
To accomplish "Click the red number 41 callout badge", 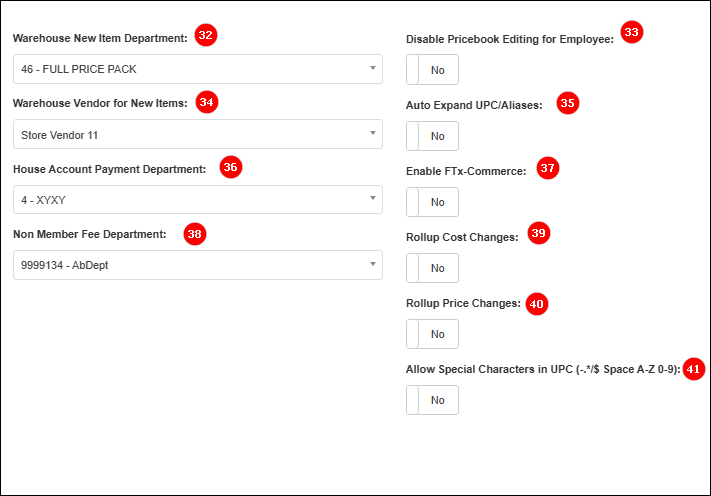I will pos(694,369).
